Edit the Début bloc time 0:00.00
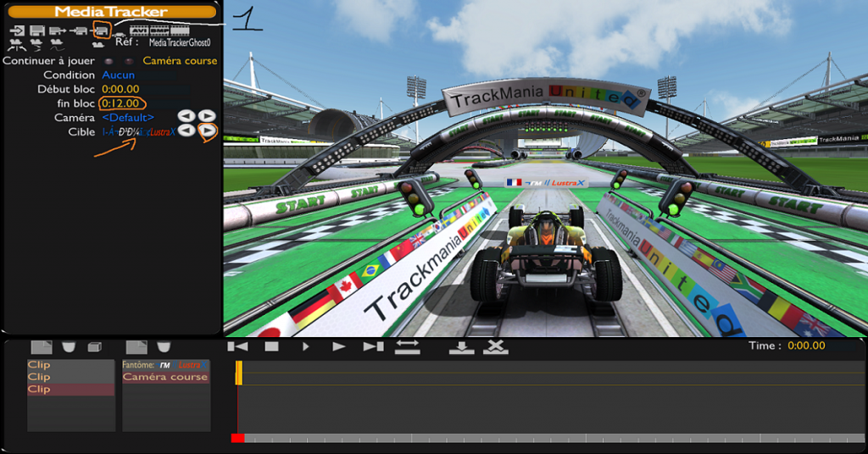This screenshot has height=454, width=868. pos(120,89)
